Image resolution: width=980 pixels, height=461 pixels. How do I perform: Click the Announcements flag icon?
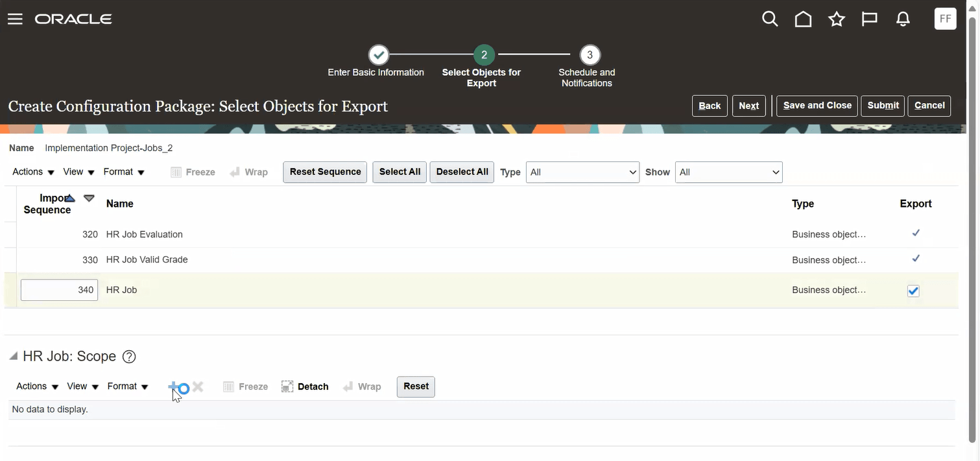[869, 19]
